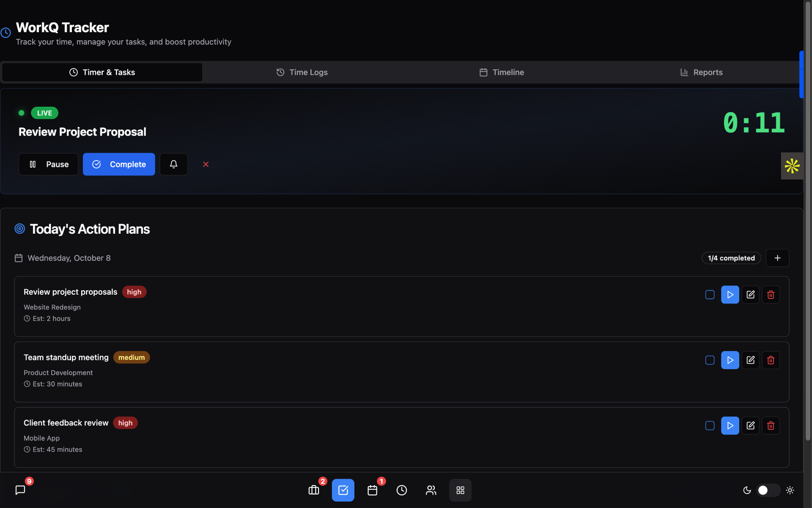Toggle the dark/light theme switch
Image resolution: width=812 pixels, height=508 pixels.
point(768,490)
